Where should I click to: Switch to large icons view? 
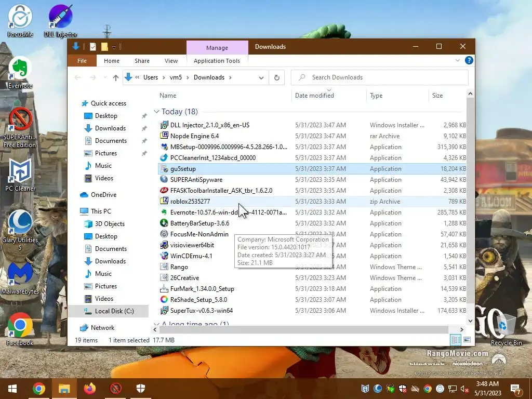pos(467,340)
